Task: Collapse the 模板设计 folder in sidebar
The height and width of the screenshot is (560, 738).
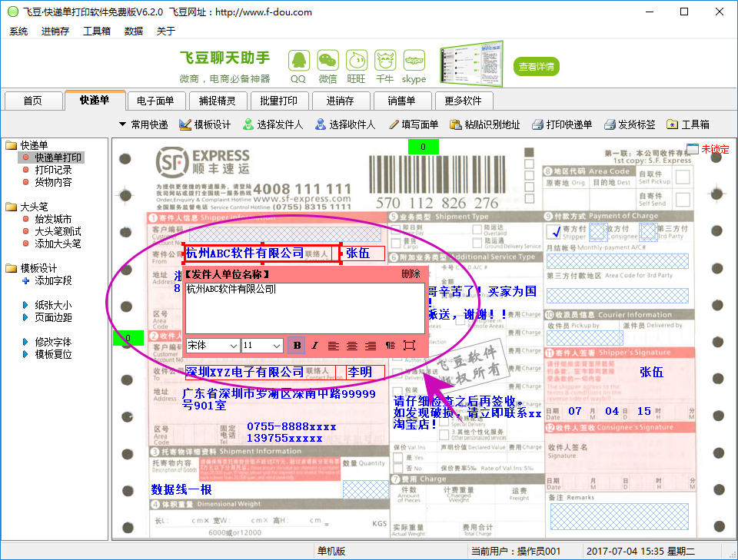Action: coord(12,269)
